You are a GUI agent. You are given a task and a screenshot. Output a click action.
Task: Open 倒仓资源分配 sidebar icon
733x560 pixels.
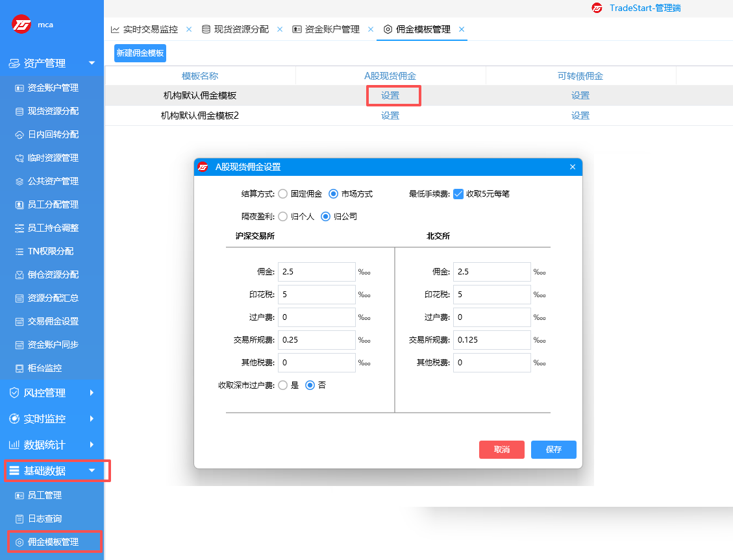pos(19,274)
